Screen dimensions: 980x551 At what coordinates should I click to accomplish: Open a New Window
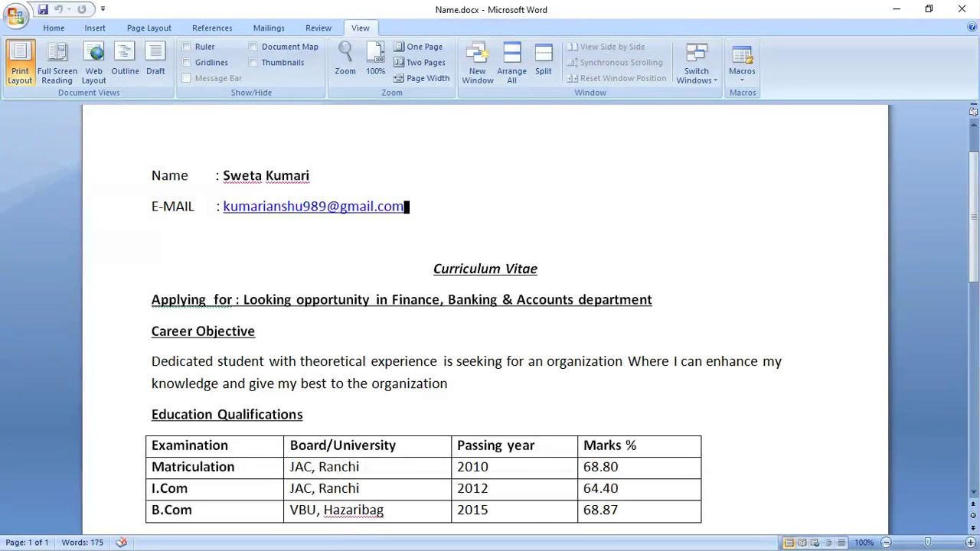(x=477, y=62)
